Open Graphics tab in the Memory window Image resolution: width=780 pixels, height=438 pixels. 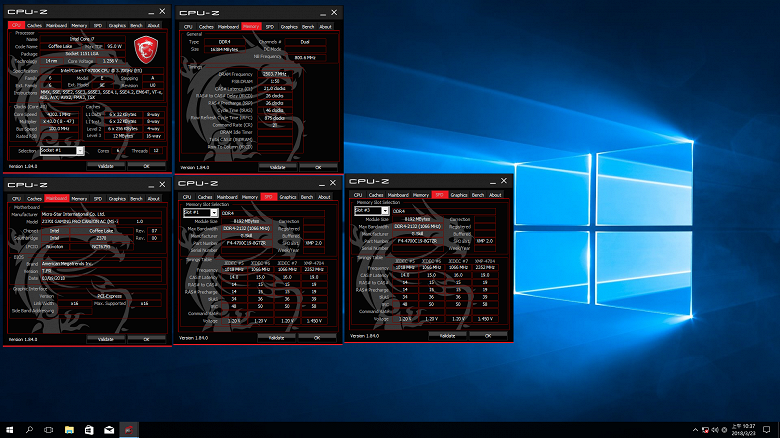[289, 26]
